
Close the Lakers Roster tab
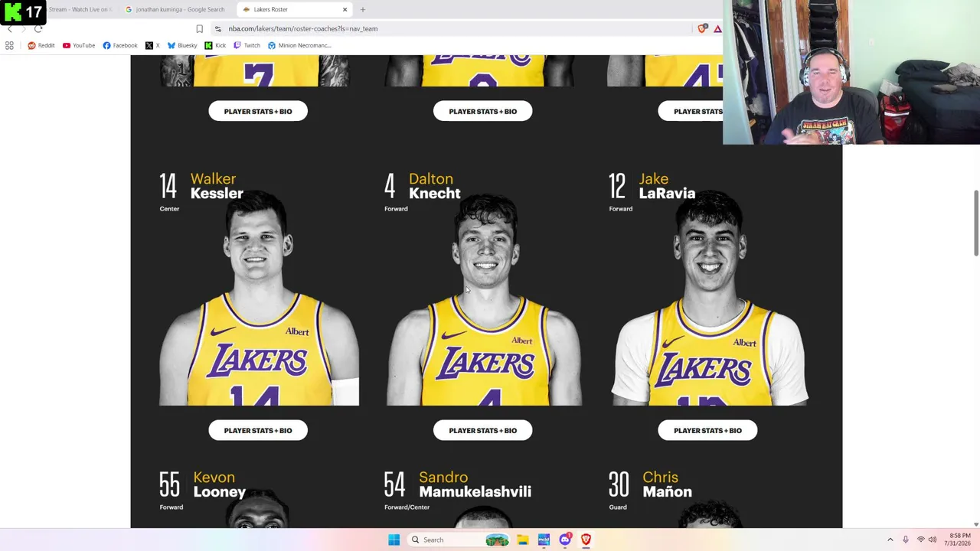pyautogui.click(x=345, y=9)
